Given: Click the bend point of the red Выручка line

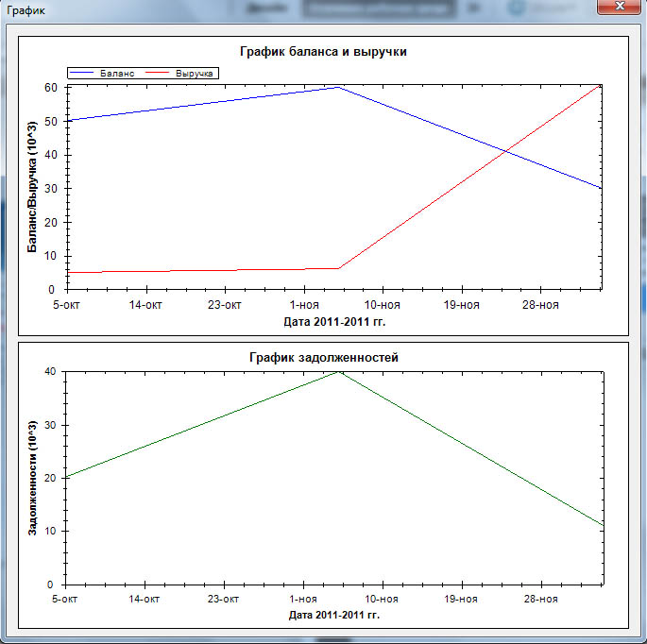Looking at the screenshot, I should pyautogui.click(x=339, y=268).
